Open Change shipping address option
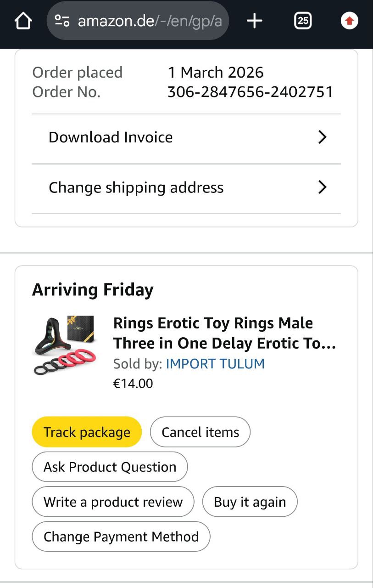This screenshot has height=588, width=373. click(x=136, y=187)
